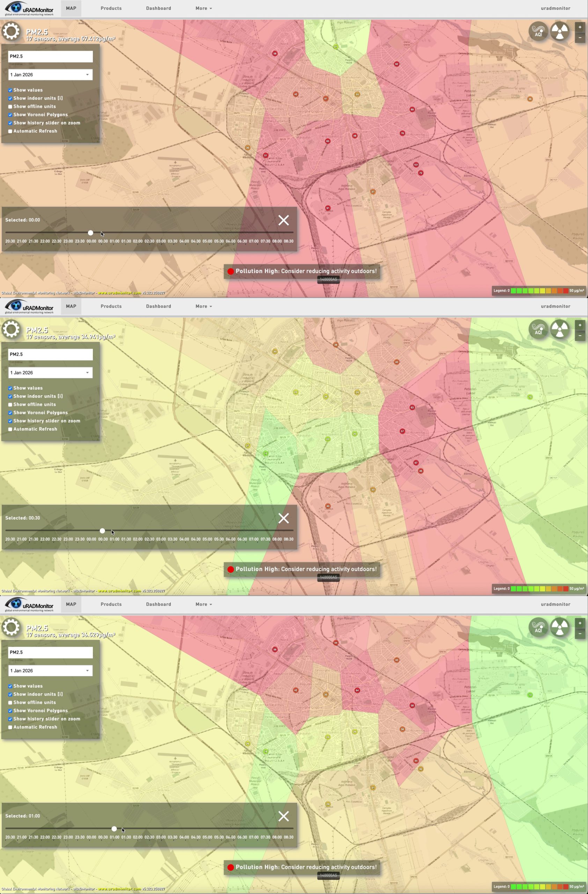Uncheck Show values in the topmost options panel

10,90
